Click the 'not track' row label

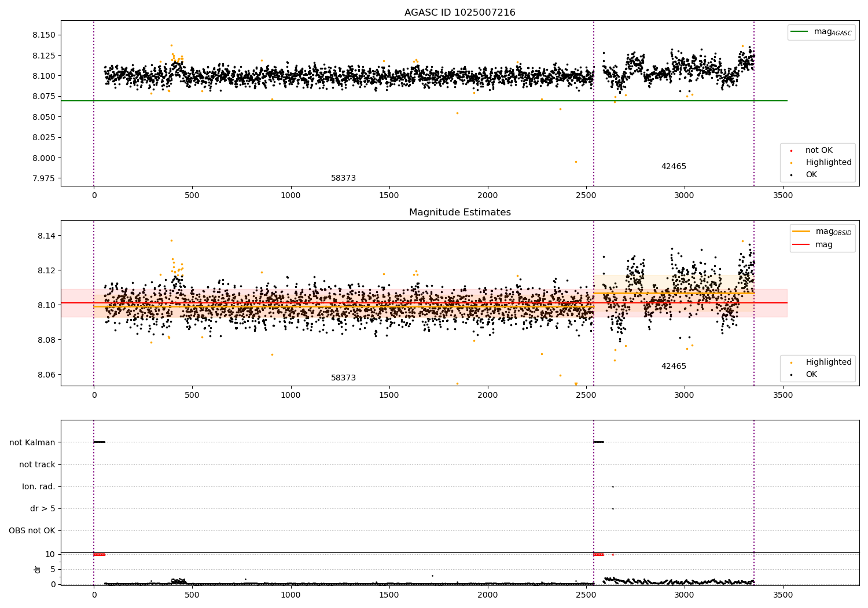point(37,464)
